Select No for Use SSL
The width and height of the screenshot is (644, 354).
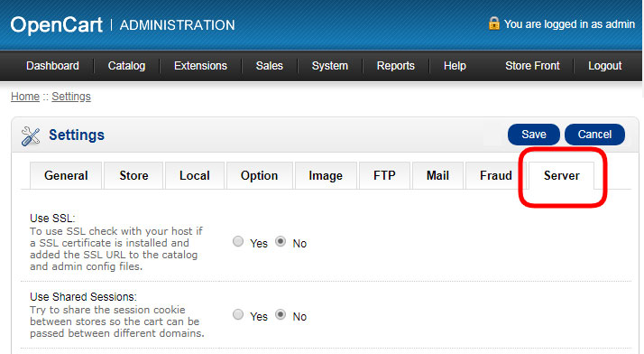(281, 241)
